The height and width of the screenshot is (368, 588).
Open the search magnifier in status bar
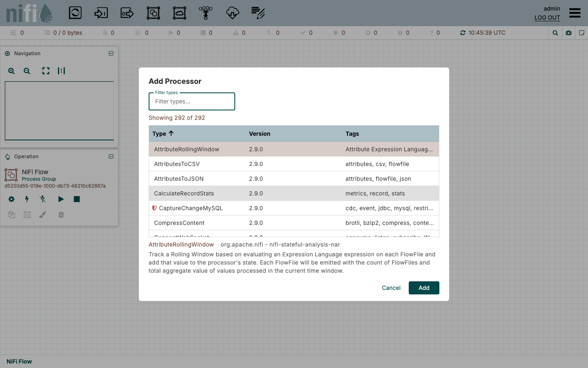[555, 33]
